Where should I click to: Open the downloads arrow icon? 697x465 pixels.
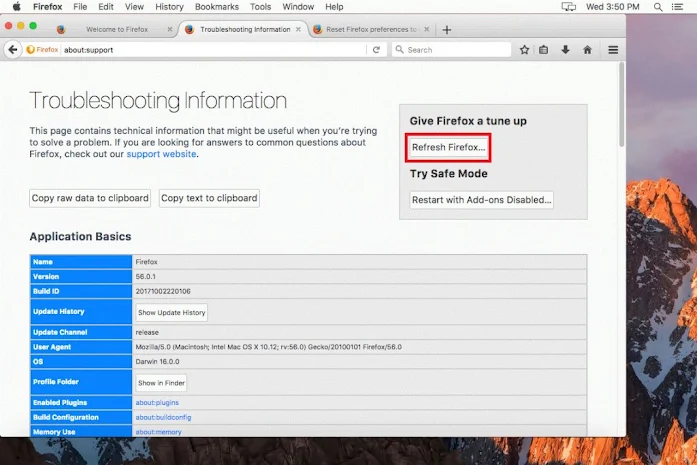click(565, 50)
